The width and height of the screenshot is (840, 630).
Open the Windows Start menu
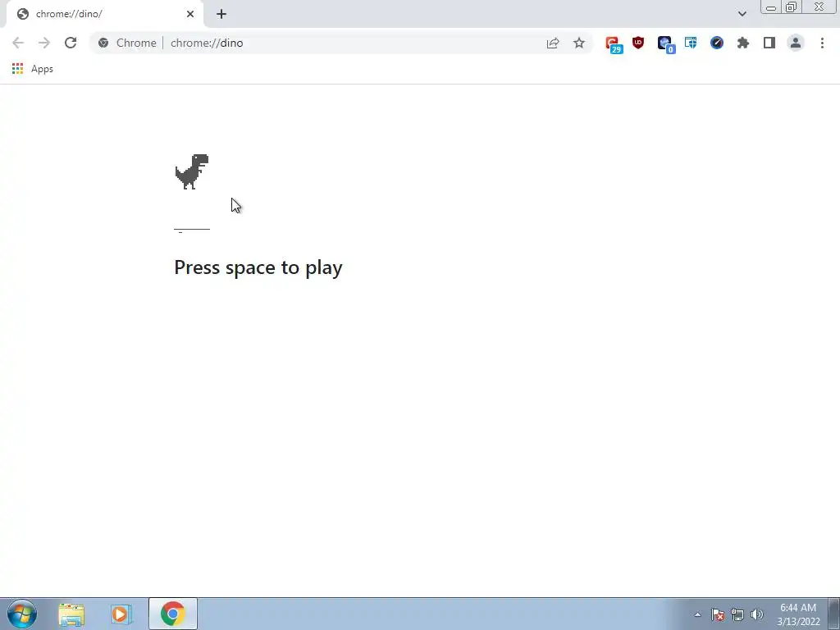click(22, 614)
